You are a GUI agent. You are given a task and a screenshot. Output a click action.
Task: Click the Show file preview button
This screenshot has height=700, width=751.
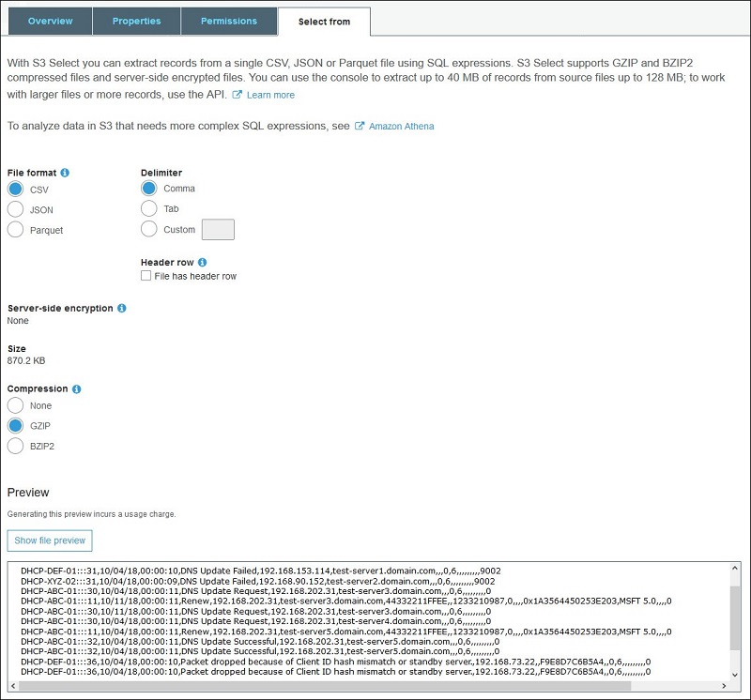pos(50,540)
